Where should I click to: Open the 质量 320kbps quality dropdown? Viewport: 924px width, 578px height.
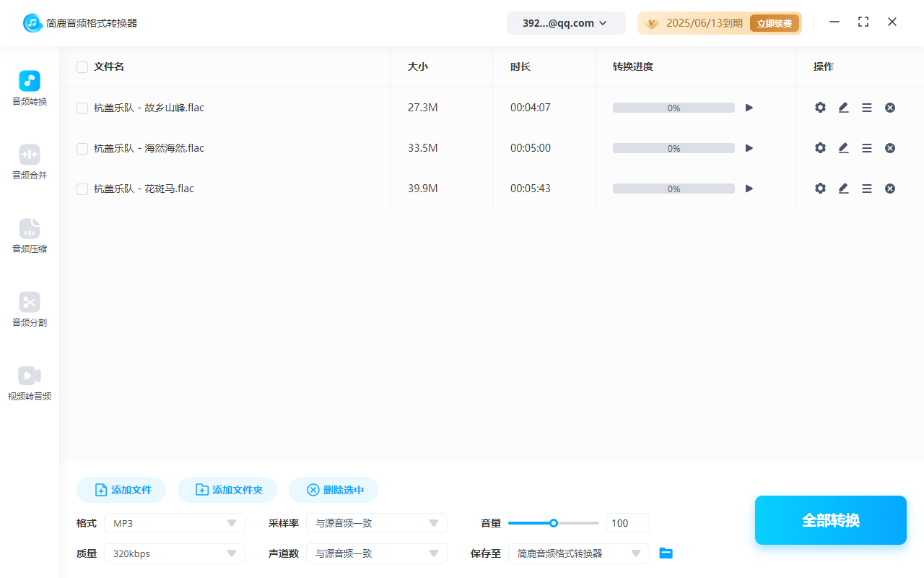pyautogui.click(x=174, y=553)
